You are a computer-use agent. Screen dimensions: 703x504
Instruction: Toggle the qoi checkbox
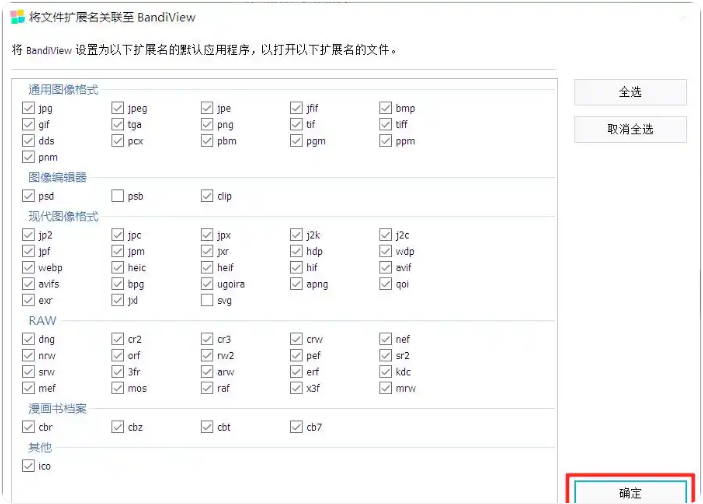click(x=386, y=284)
